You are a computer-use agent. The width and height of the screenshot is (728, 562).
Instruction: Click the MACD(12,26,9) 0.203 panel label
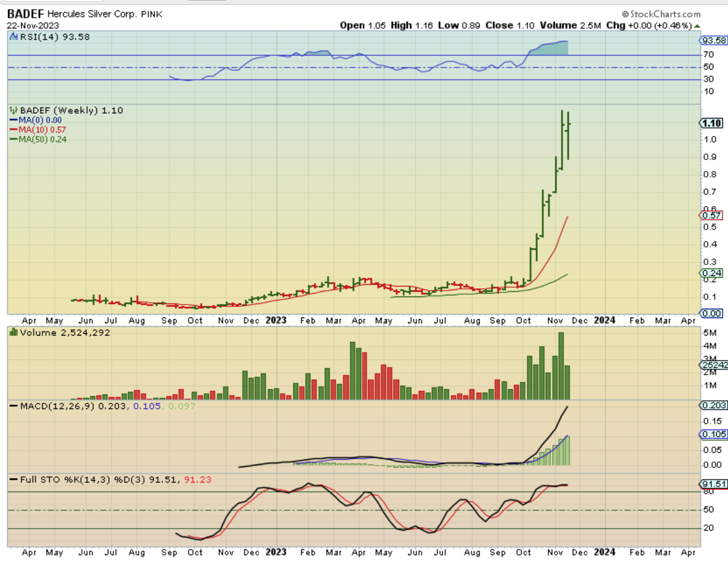(x=73, y=406)
